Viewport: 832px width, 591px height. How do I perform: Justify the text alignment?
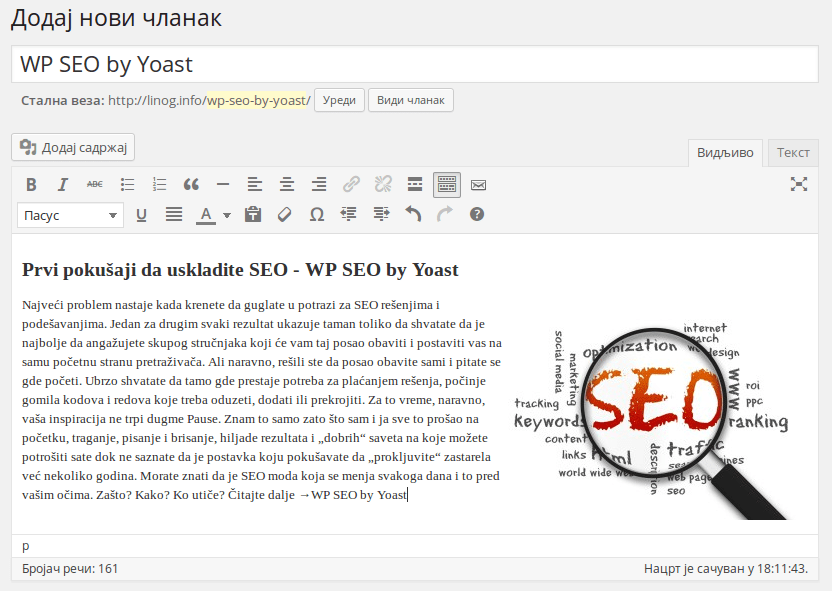pyautogui.click(x=174, y=215)
